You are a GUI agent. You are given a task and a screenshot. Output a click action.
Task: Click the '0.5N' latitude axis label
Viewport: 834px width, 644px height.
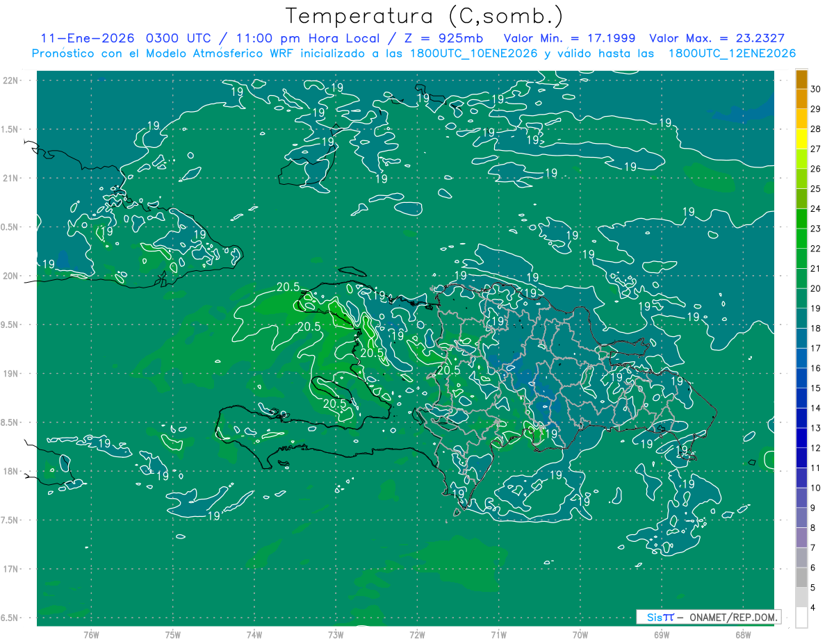coord(10,227)
